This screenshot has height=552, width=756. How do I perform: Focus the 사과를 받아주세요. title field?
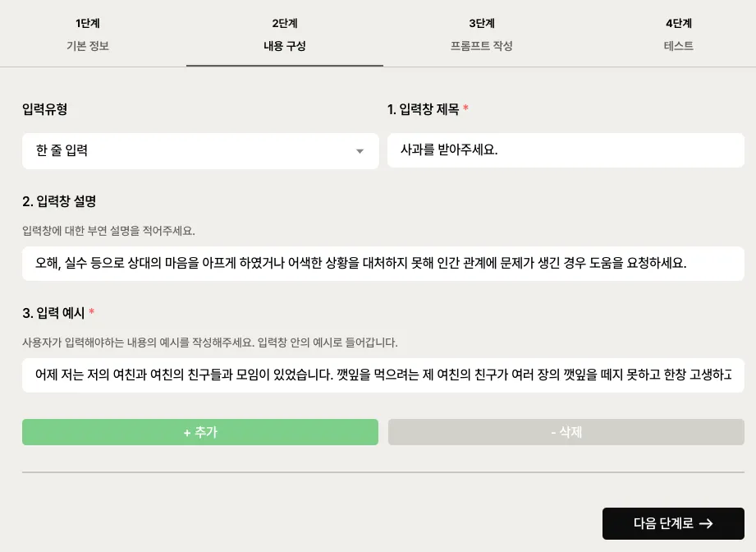point(566,150)
